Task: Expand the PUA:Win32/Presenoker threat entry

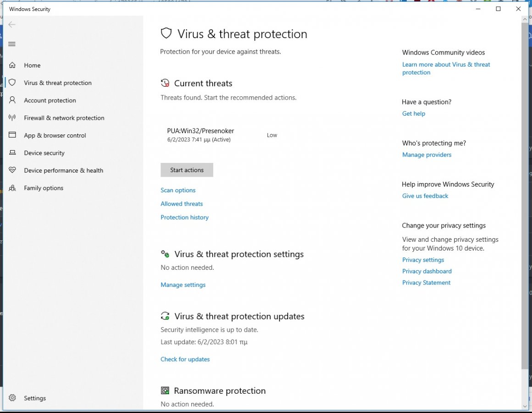Action: pyautogui.click(x=200, y=135)
